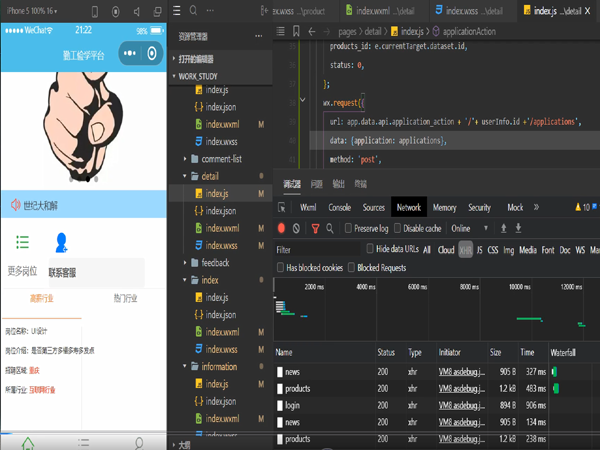Click the red record network log button
600x450 pixels.
tap(282, 228)
